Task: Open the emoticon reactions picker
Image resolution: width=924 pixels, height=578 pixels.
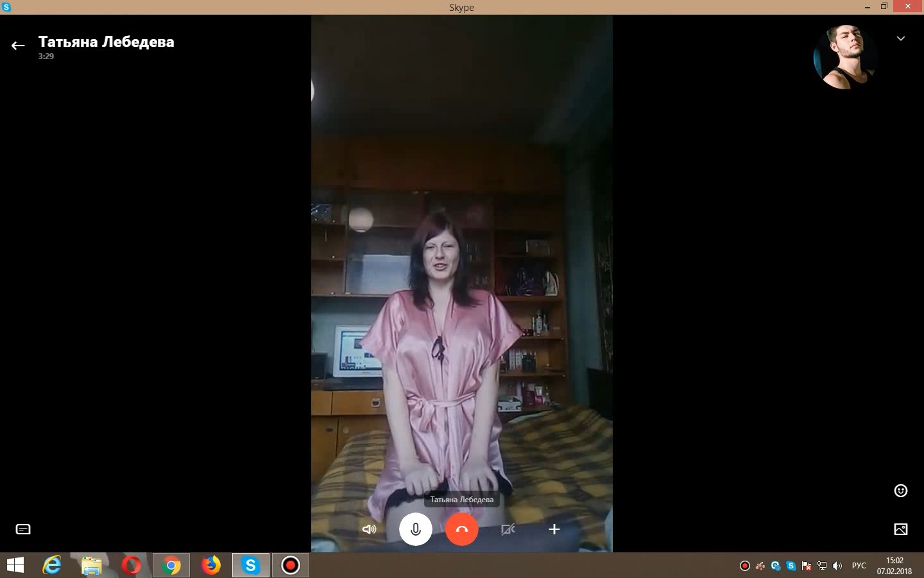Action: tap(901, 491)
